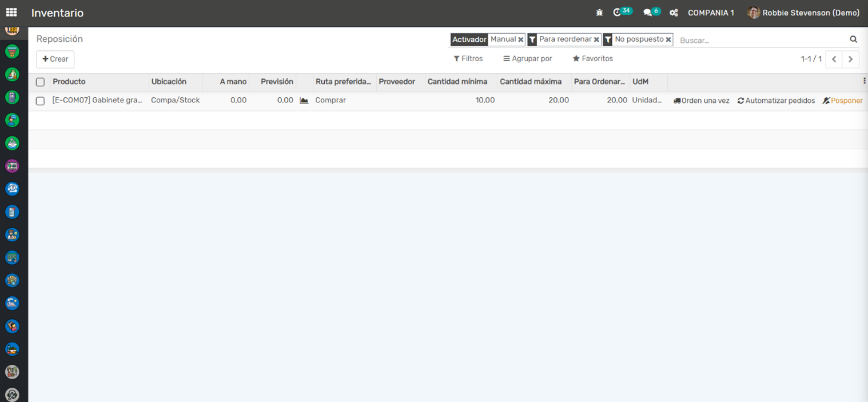Select all rows with header checkbox

coord(40,82)
